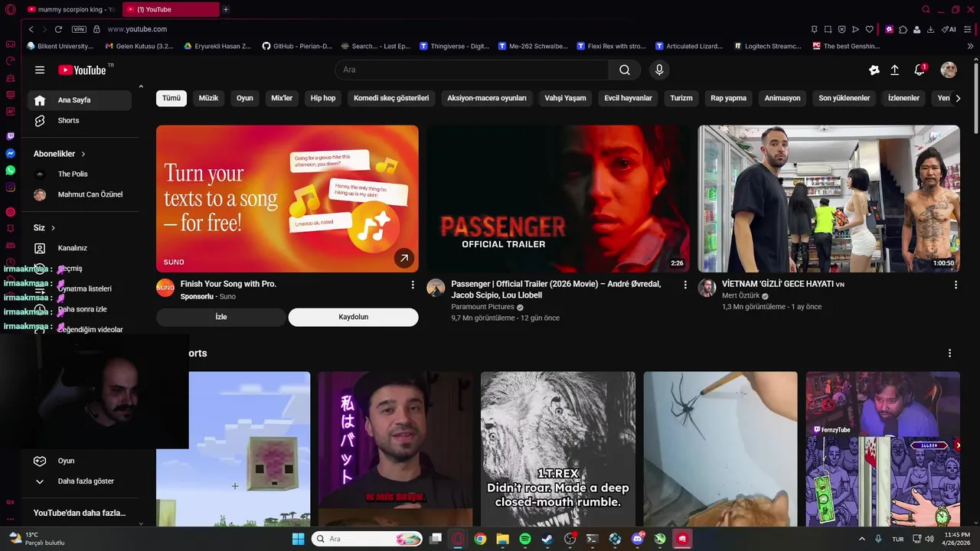Image resolution: width=980 pixels, height=551 pixels.
Task: Open the Opera main menu logo
Action: coord(10,9)
